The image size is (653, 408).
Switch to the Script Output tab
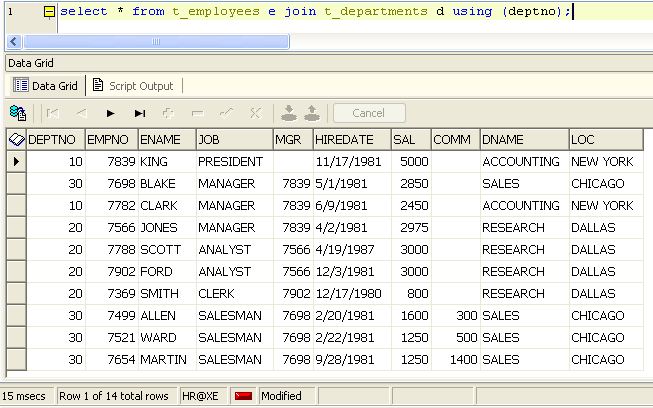pos(132,86)
